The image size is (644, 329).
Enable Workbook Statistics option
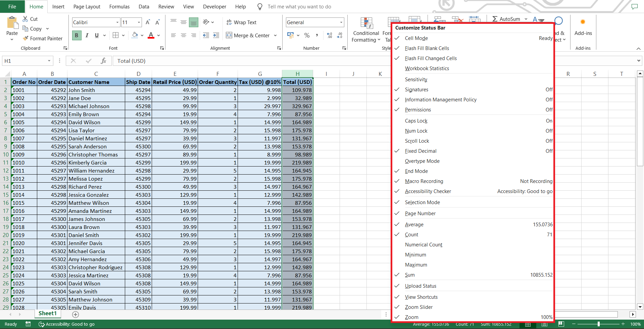pyautogui.click(x=473, y=68)
